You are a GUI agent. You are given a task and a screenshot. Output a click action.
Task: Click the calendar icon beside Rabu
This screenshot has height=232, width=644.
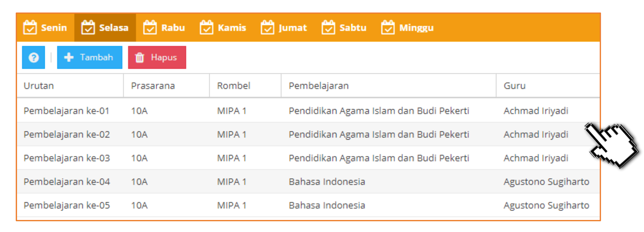[x=150, y=27]
